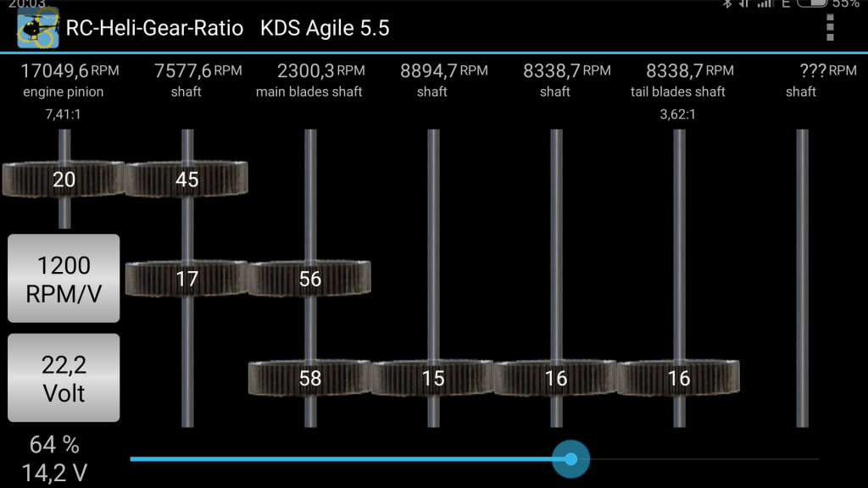Tap the 8894,7 RPM shaft readout
868x488 pixels.
point(443,70)
